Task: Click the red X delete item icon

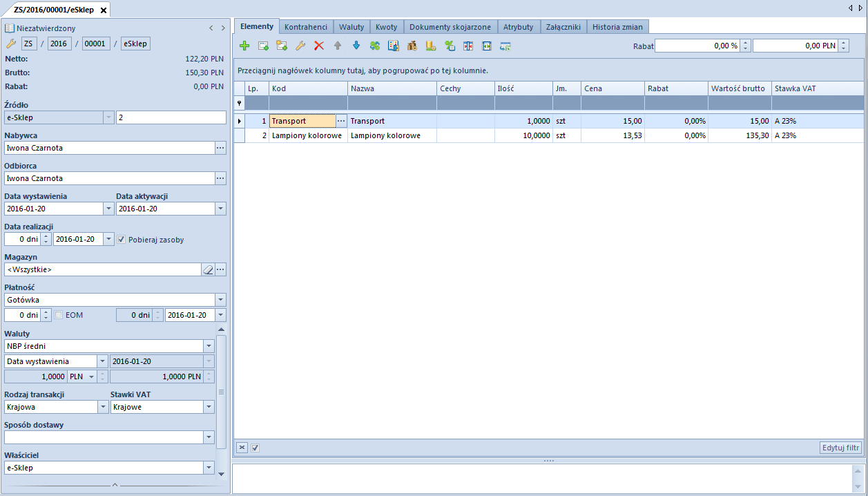Action: click(x=319, y=46)
